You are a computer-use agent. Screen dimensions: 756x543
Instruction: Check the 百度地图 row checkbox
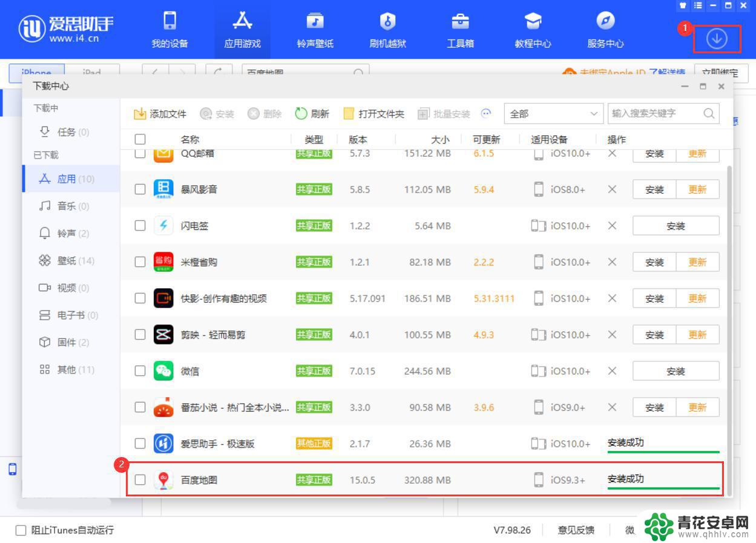pos(140,480)
